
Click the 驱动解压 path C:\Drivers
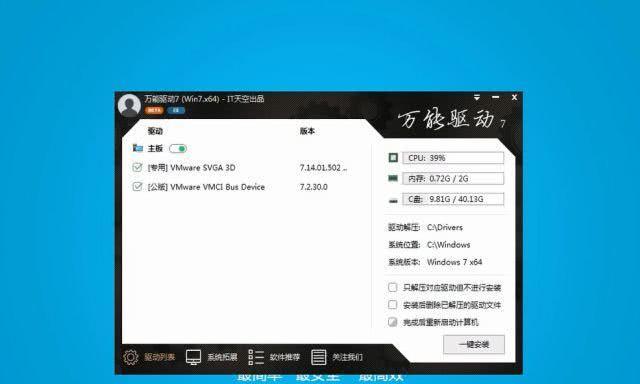point(445,227)
